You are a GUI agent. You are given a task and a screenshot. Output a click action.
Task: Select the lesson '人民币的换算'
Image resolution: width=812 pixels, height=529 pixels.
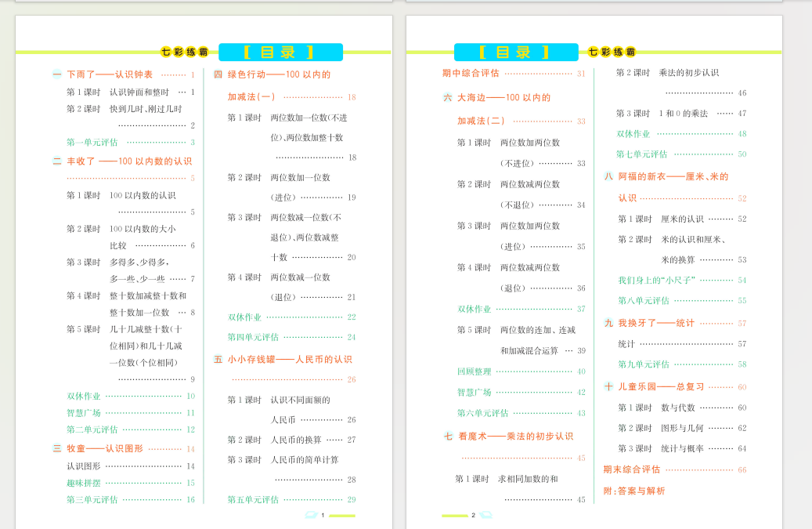[296, 440]
